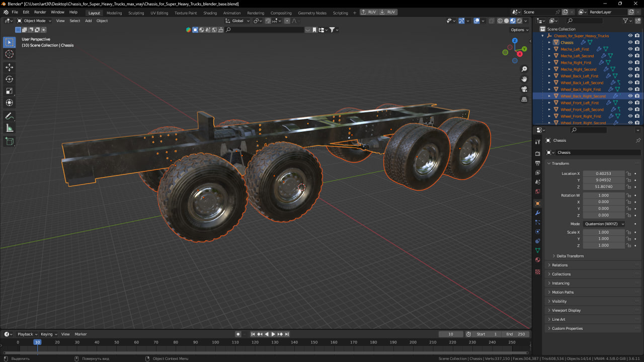Switch perspective/orthographic with grid icon
This screenshot has width=644, height=362.
click(x=524, y=99)
